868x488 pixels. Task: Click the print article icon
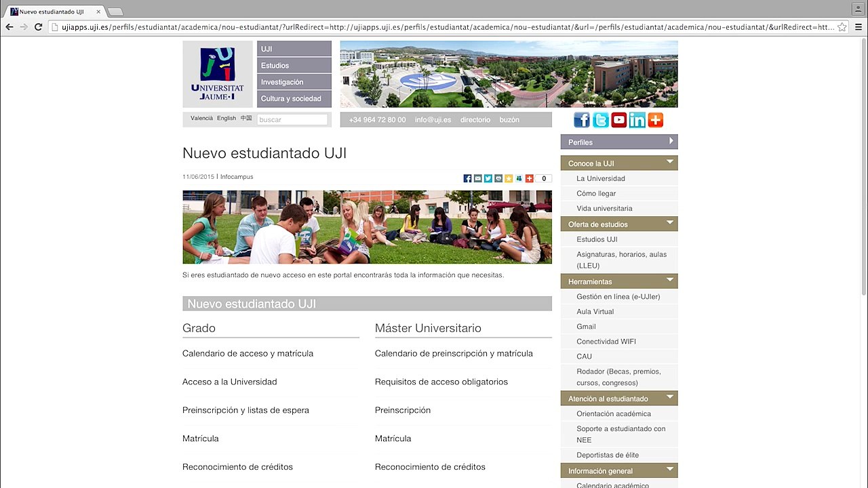click(x=498, y=178)
